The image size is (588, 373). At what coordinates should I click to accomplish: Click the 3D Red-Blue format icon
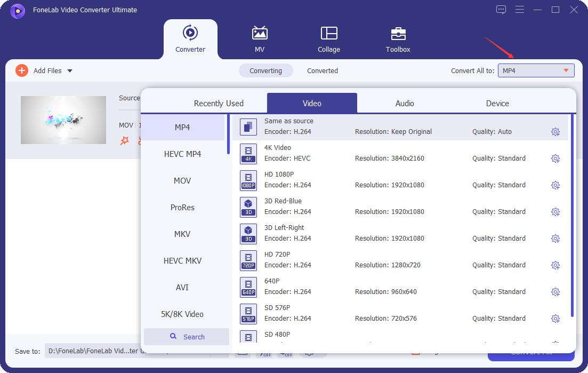tap(248, 207)
